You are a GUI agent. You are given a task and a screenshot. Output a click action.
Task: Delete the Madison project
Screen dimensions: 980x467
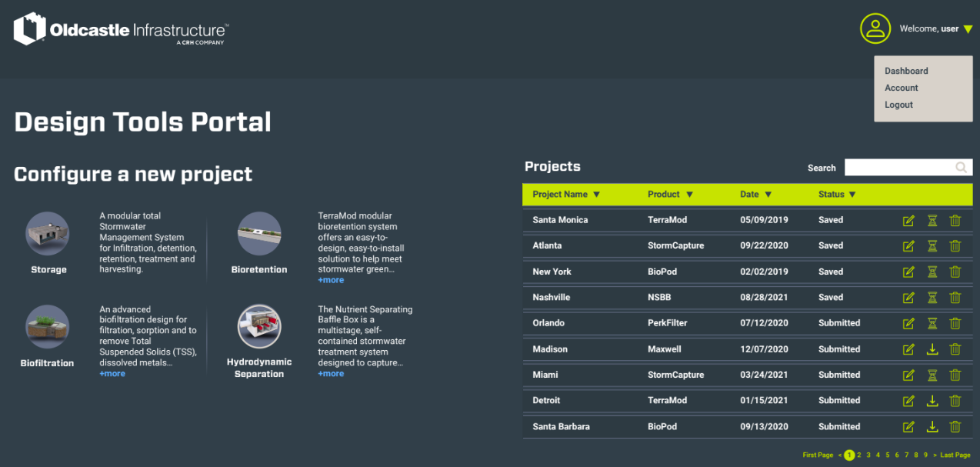955,349
